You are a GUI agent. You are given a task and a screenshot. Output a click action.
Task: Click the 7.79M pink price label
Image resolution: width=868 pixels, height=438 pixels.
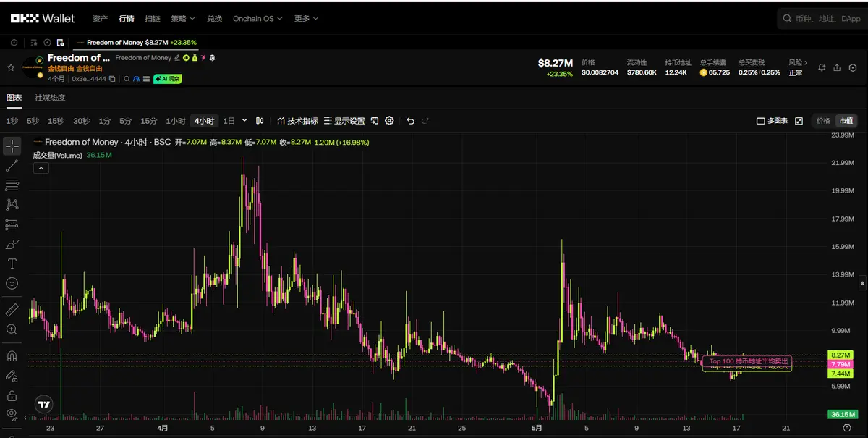[840, 364]
